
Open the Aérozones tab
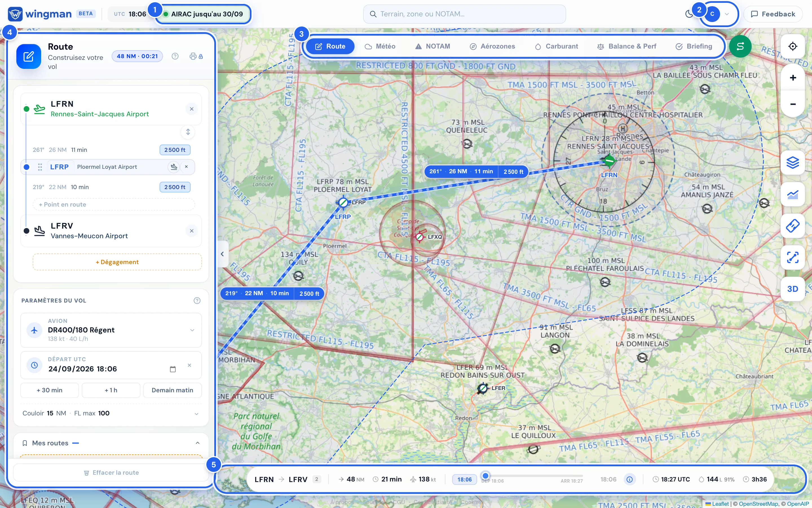(x=492, y=46)
